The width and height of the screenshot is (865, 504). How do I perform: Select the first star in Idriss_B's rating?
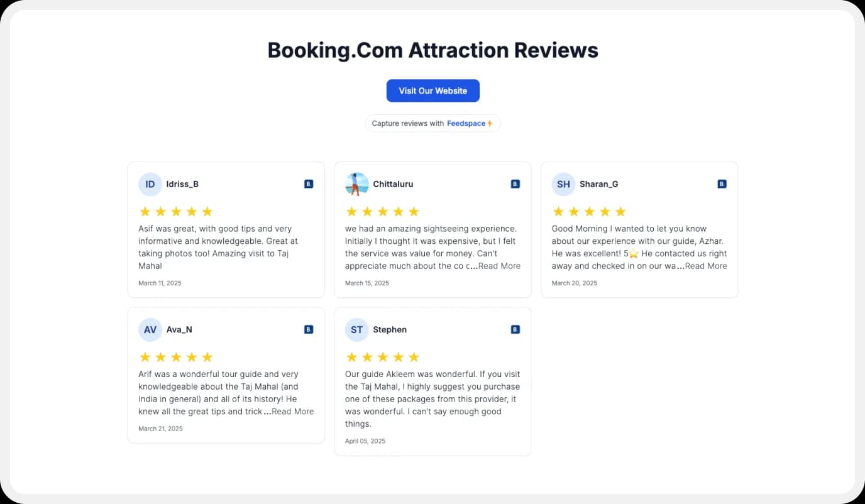[x=145, y=211]
